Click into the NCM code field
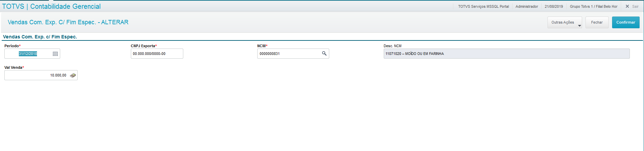The width and height of the screenshot is (644, 151). tap(293, 54)
